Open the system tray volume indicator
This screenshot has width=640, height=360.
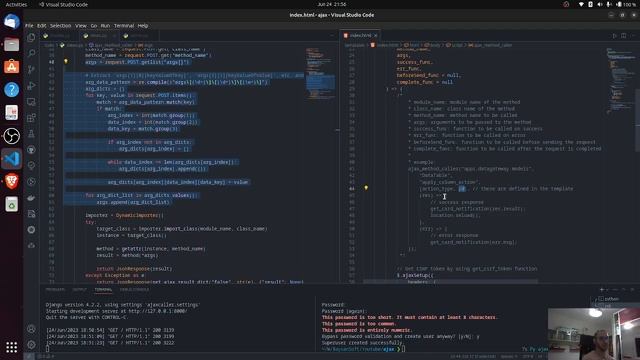pos(600,4)
